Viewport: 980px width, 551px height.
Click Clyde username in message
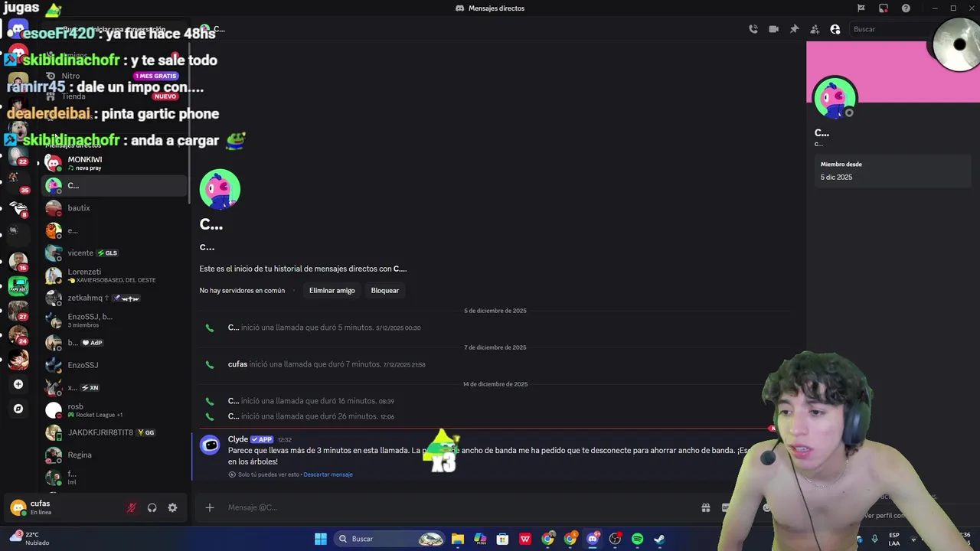(x=238, y=439)
